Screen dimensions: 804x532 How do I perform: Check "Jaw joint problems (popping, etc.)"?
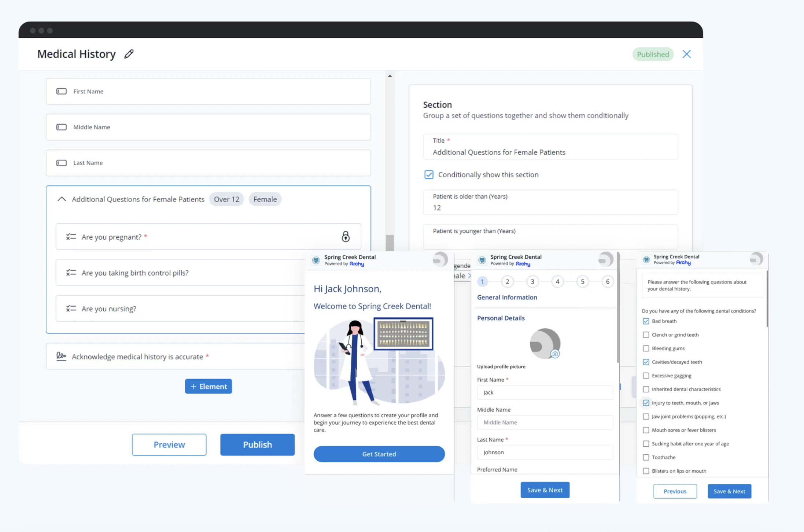click(646, 417)
